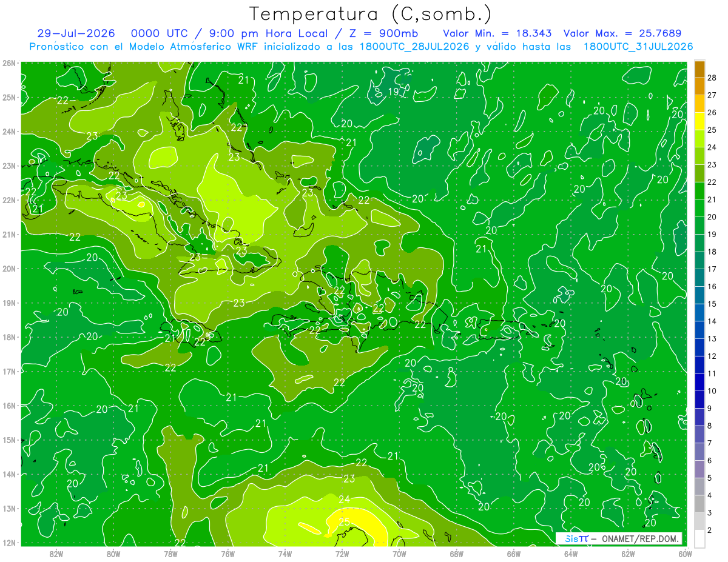This screenshot has width=728, height=562.
Task: Click the "82W" longitude axis label
Action: click(x=56, y=554)
